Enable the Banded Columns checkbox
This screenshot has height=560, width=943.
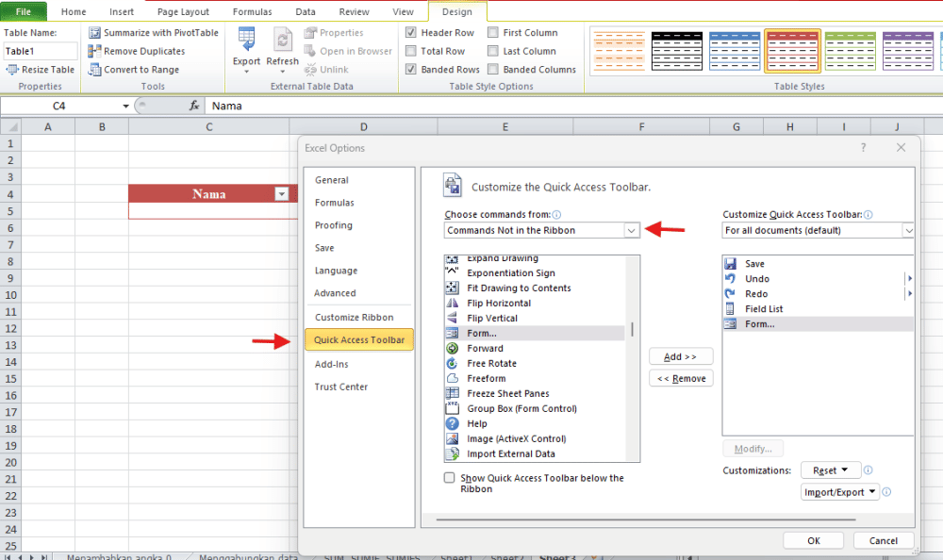(493, 69)
